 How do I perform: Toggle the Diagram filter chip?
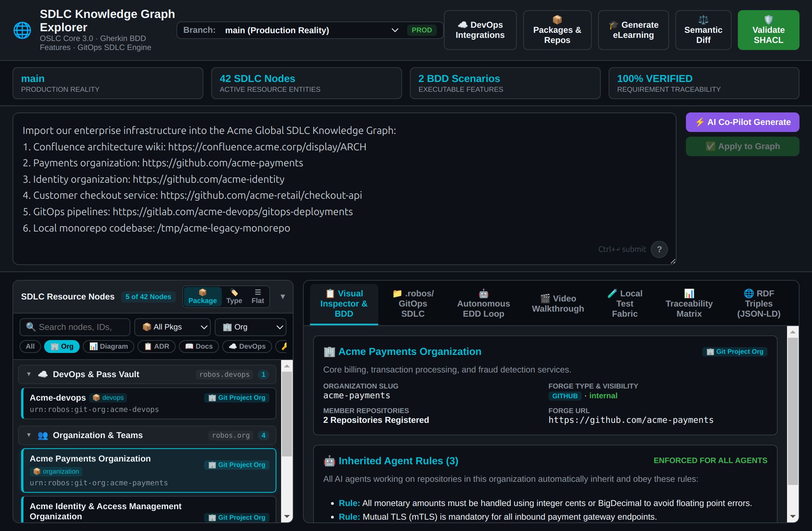tap(109, 346)
